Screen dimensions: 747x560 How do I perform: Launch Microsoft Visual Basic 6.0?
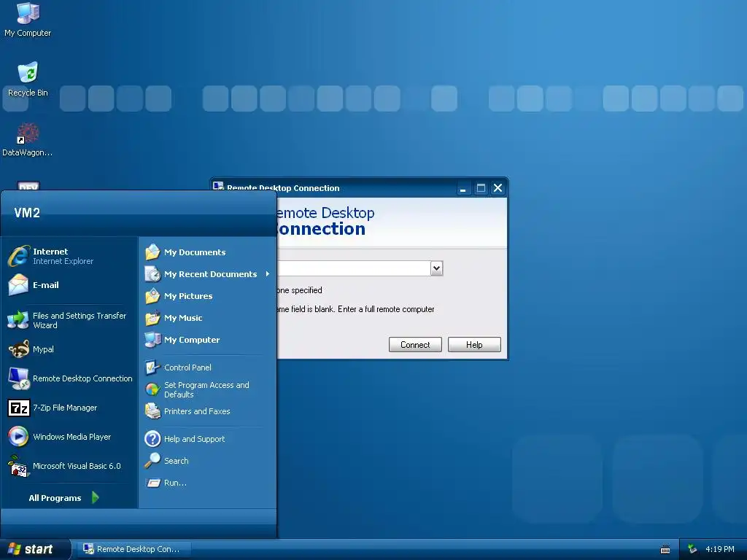click(64, 466)
